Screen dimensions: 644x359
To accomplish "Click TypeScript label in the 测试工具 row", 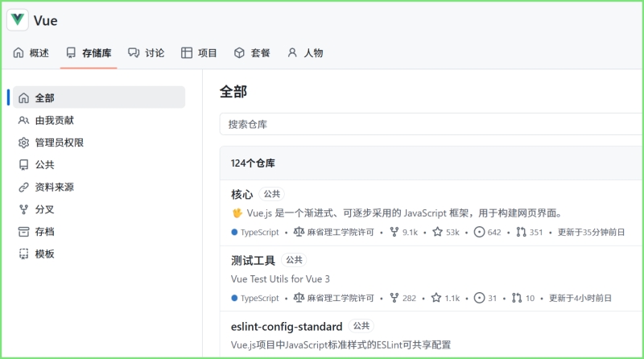I will pos(259,298).
